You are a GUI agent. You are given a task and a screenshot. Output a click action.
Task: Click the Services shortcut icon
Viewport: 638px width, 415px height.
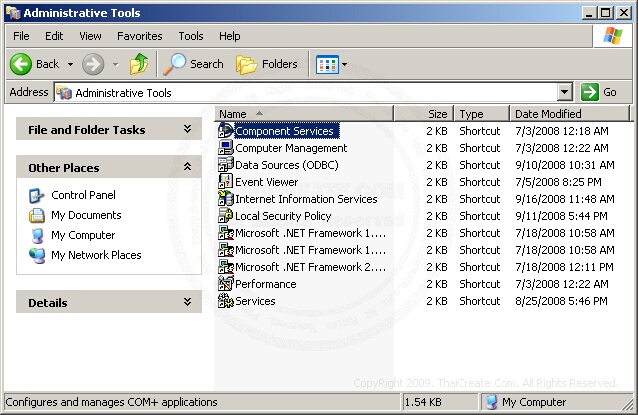(x=226, y=301)
